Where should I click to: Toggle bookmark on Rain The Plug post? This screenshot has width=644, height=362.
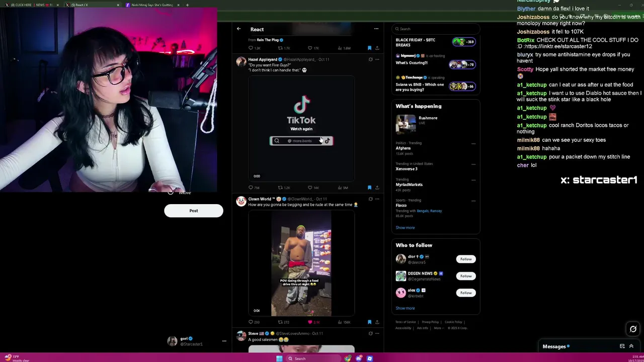pos(369,48)
